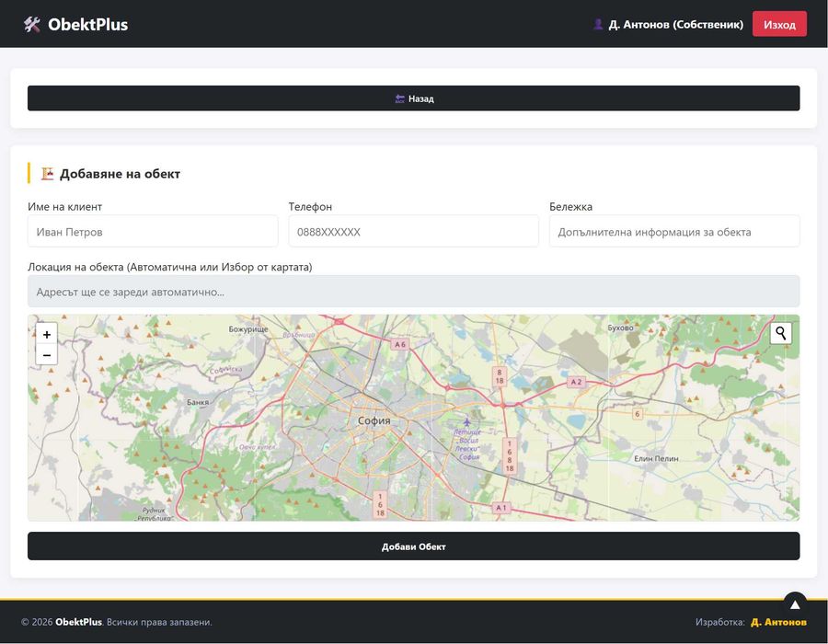Click the ObektPlus name in footer copyright

(x=78, y=622)
